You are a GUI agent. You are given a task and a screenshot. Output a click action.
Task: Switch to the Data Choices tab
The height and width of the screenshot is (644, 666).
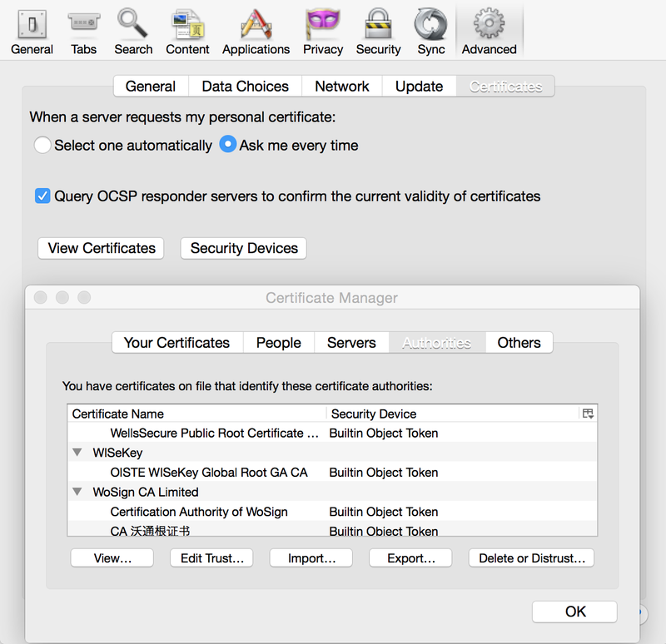245,87
